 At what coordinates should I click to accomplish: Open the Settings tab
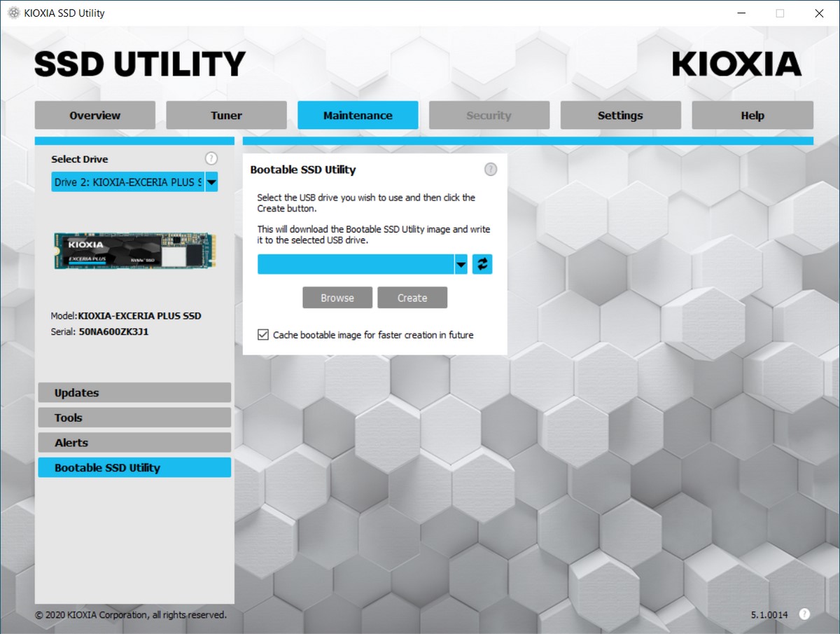(620, 116)
